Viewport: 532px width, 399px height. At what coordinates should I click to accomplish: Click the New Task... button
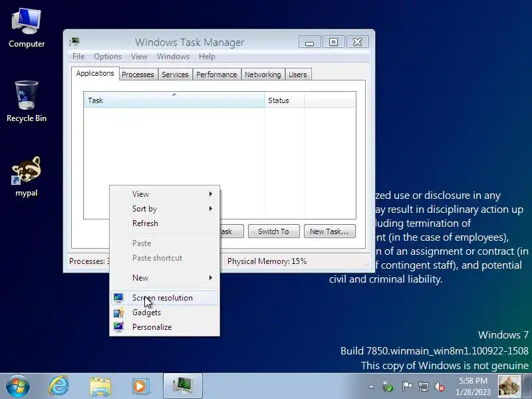[329, 231]
